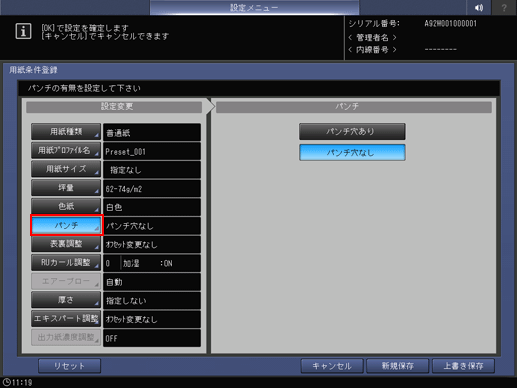Click the キャンセル button
This screenshot has height=388, width=517.
[332, 366]
